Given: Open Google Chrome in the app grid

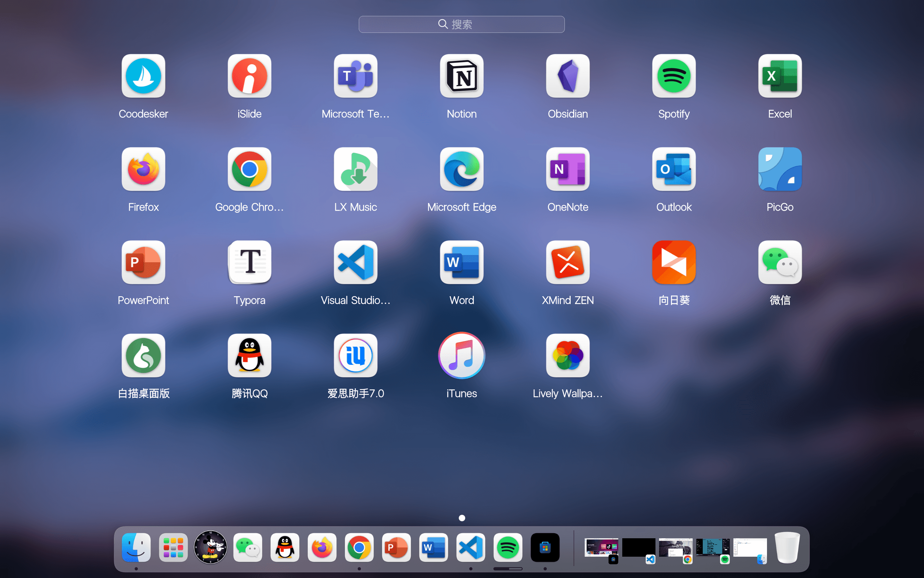Looking at the screenshot, I should pyautogui.click(x=249, y=169).
